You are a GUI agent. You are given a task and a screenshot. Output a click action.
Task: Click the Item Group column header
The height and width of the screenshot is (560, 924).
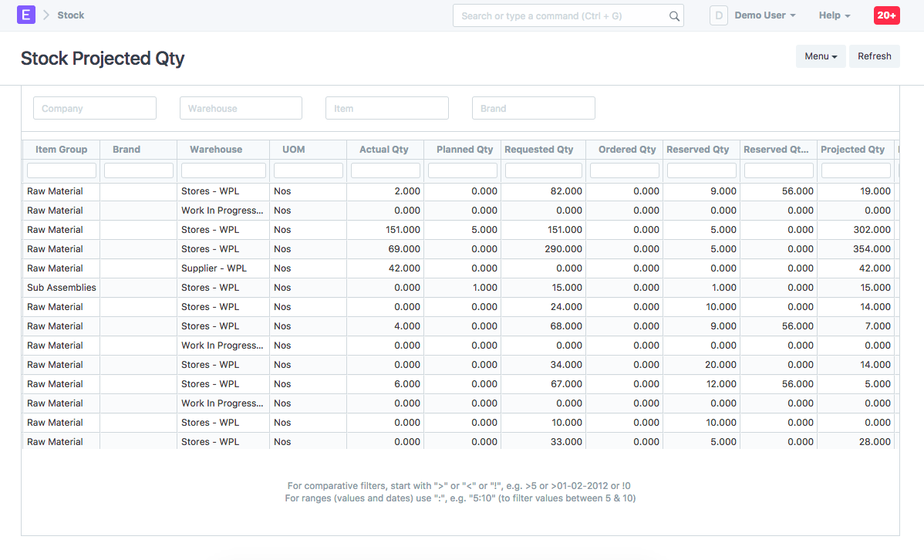point(62,150)
